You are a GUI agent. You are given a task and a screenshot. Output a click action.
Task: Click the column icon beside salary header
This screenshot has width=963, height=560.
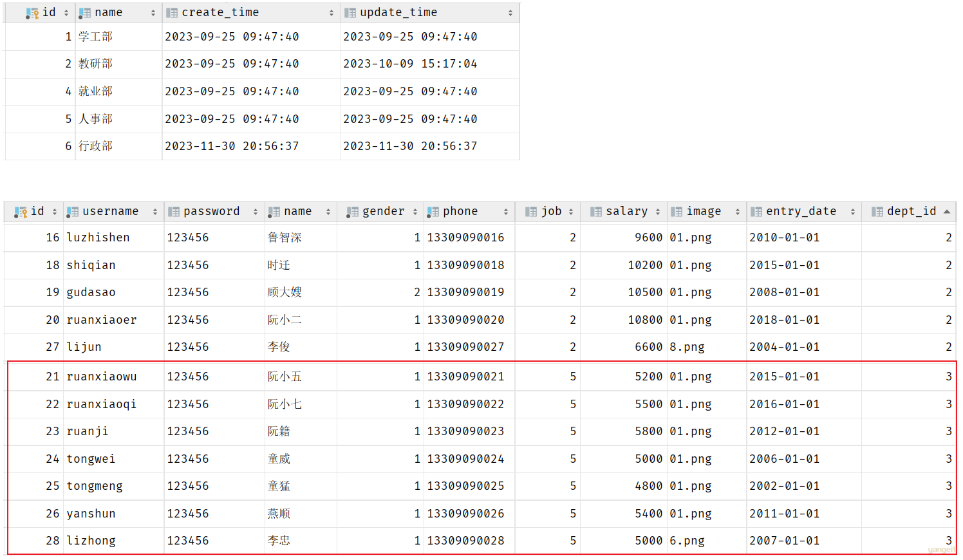point(596,212)
